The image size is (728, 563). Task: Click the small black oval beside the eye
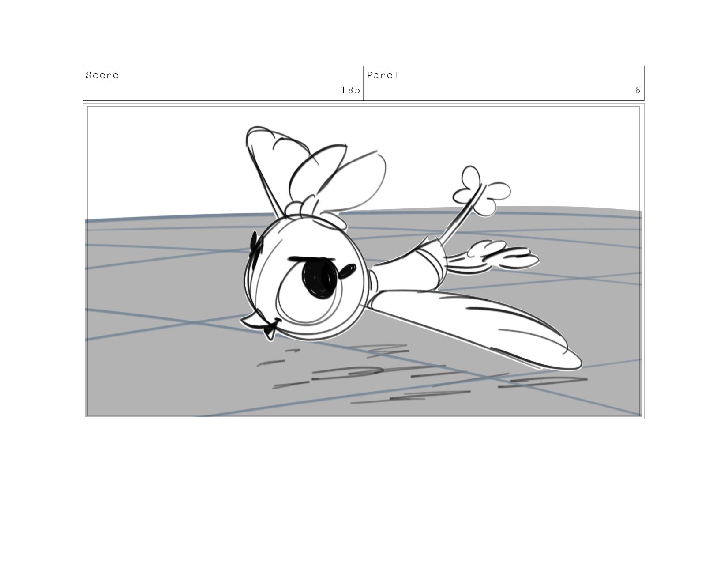(346, 271)
